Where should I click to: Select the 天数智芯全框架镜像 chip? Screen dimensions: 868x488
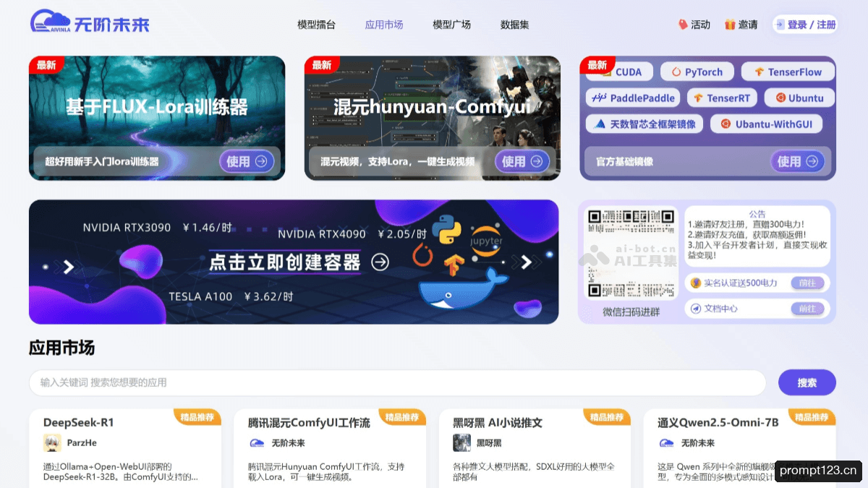(x=644, y=124)
